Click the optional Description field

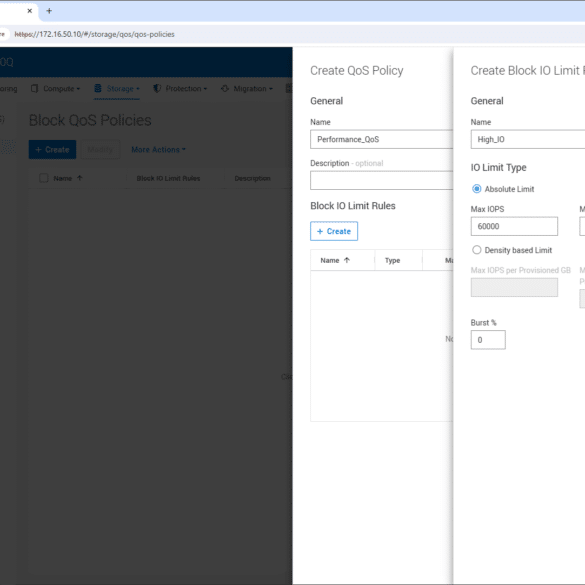tap(381, 181)
